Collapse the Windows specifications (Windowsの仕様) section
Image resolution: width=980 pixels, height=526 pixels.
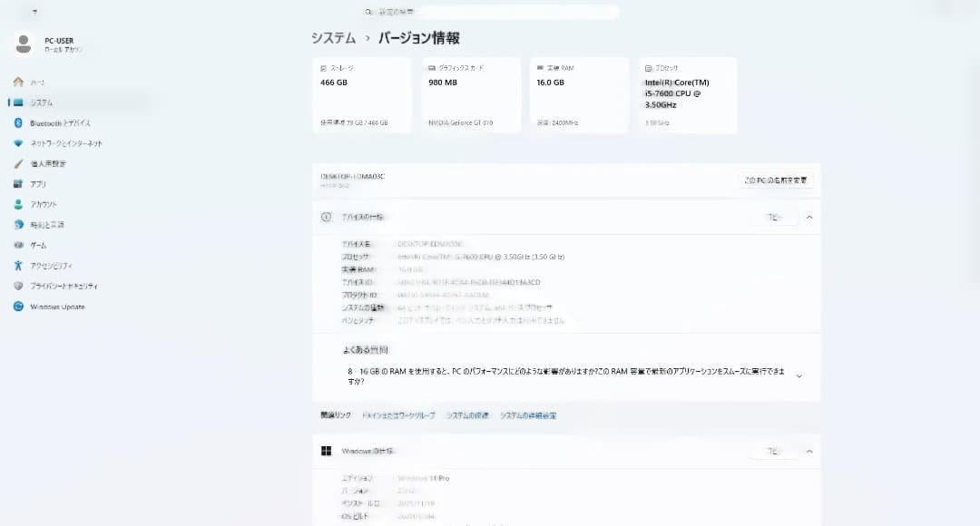pos(809,451)
